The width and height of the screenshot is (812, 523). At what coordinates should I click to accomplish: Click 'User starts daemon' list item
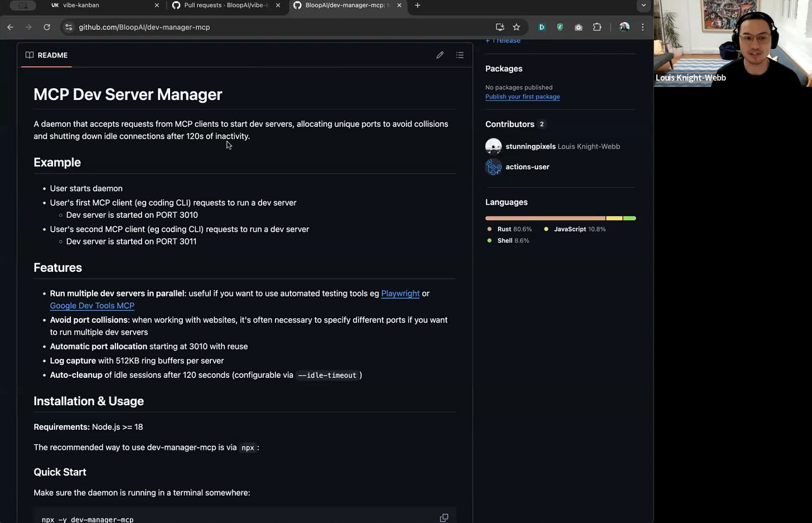tap(86, 189)
